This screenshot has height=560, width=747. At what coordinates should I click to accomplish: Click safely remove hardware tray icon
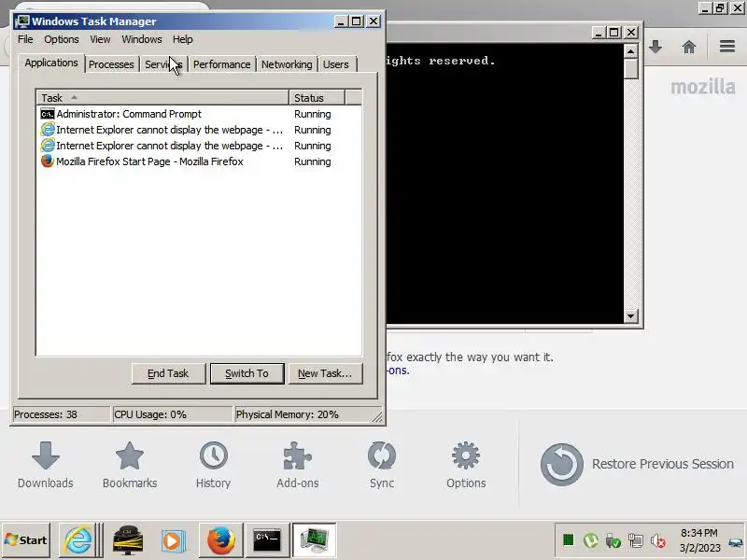pyautogui.click(x=613, y=540)
